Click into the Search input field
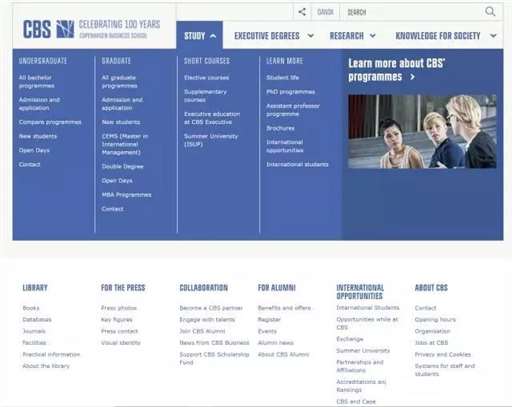The image size is (512, 407). pos(413,12)
